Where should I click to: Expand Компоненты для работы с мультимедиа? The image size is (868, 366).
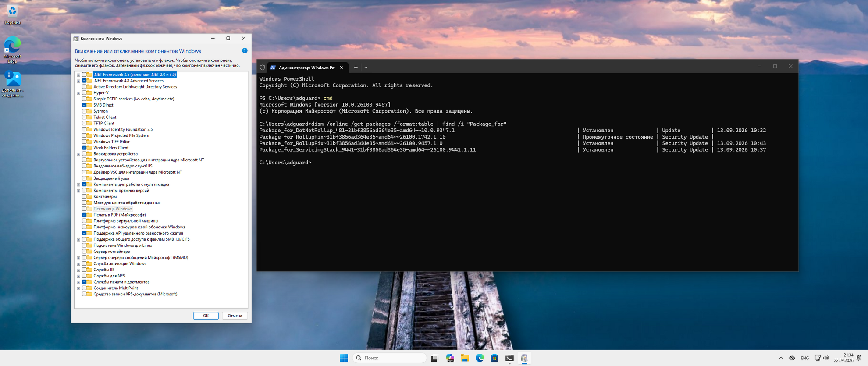click(x=78, y=185)
